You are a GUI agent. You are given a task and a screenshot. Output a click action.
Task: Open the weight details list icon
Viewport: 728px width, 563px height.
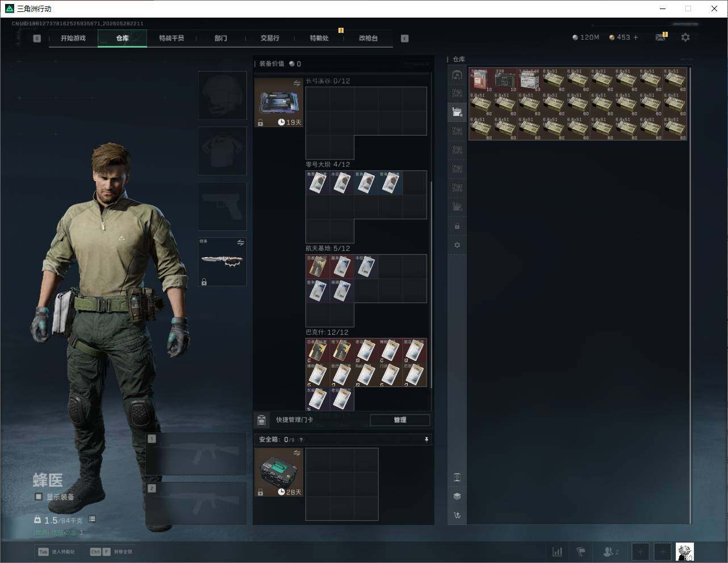(92, 519)
